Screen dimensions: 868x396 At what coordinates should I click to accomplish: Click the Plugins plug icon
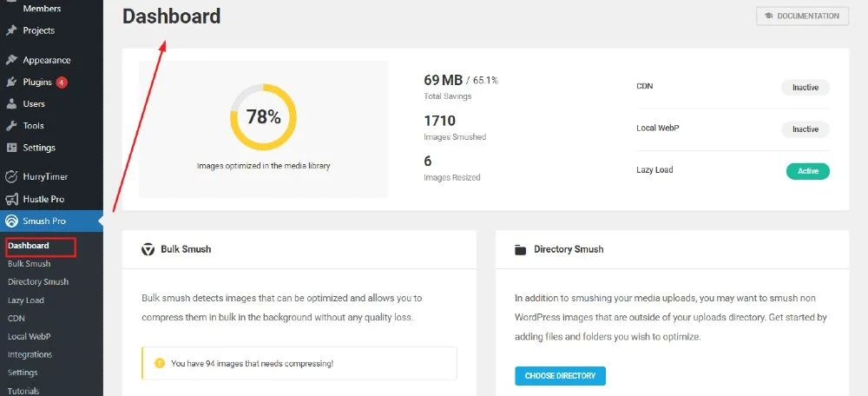[11, 82]
